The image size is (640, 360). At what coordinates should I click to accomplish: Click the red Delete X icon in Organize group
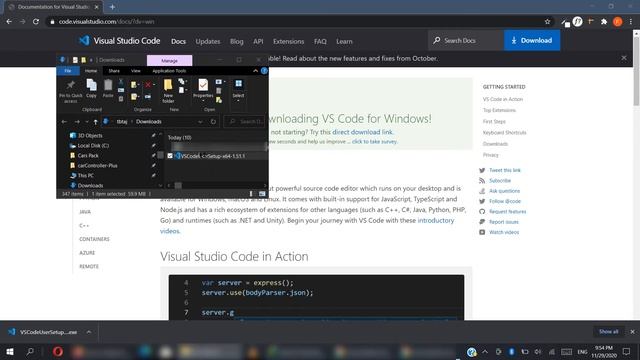(148, 84)
